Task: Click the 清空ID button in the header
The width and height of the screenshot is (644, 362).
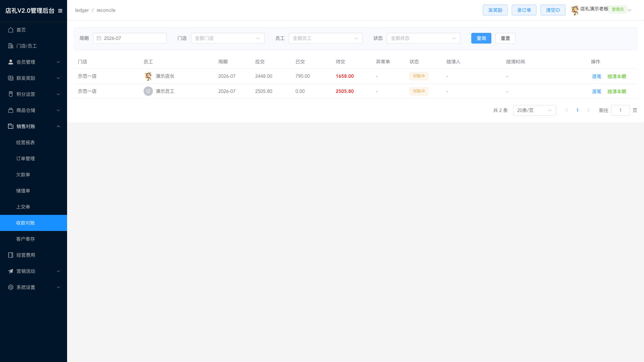Action: 553,10
